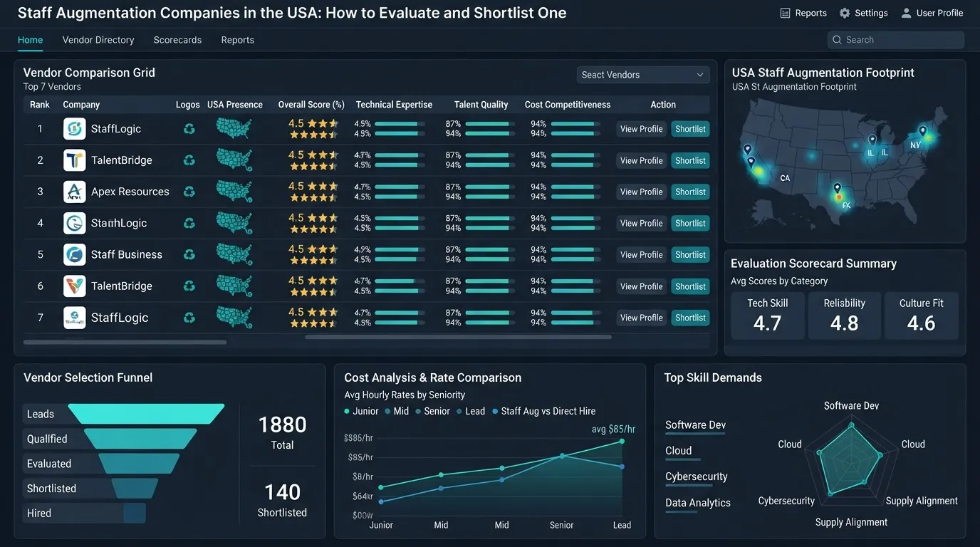Viewport: 980px width, 547px height.
Task: Click the recycle icon in Staff Business row
Action: 189,254
